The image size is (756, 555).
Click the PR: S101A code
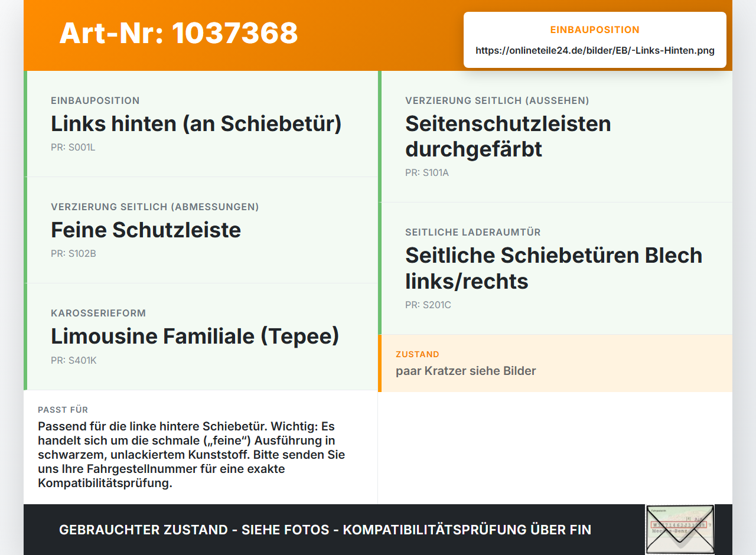(427, 173)
